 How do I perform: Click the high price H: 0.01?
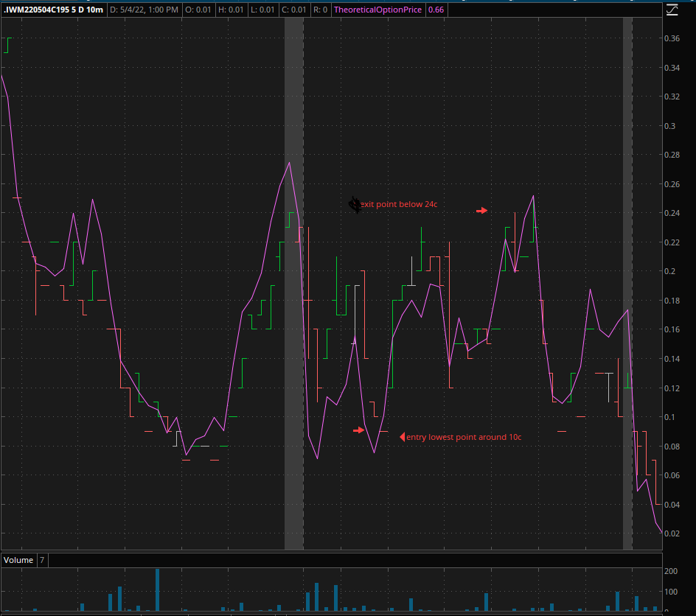click(231, 10)
